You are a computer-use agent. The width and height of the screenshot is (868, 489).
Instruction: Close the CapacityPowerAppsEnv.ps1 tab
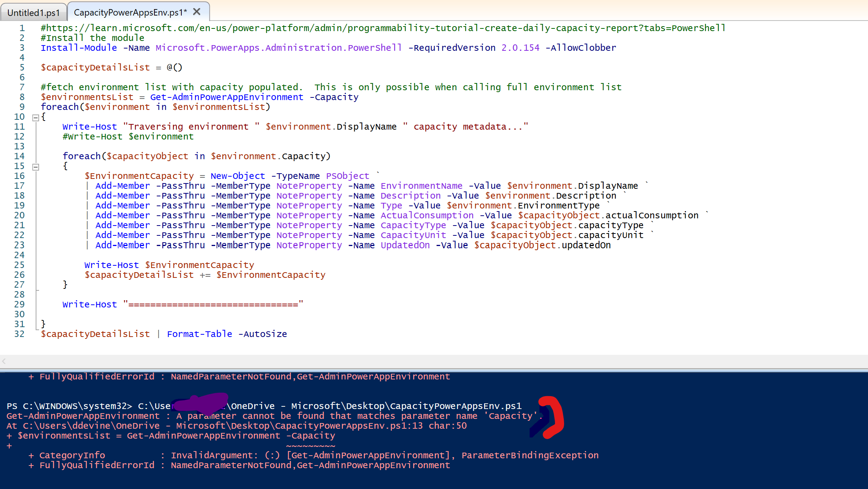click(197, 11)
